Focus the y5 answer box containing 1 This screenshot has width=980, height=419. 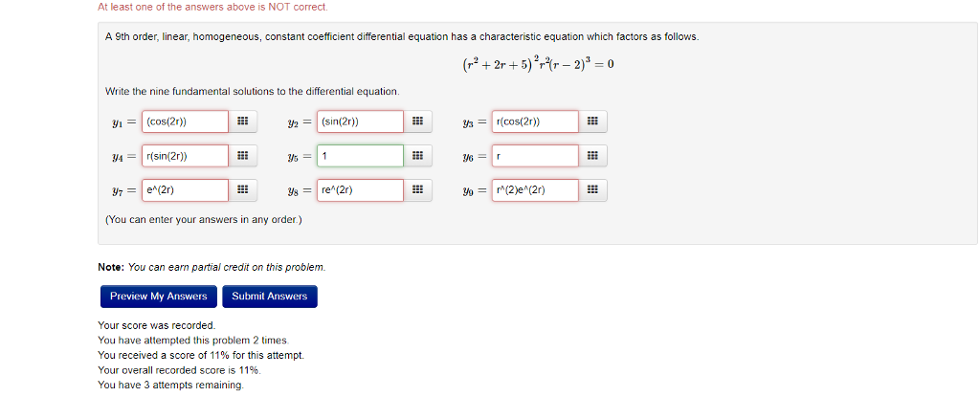[x=360, y=156]
